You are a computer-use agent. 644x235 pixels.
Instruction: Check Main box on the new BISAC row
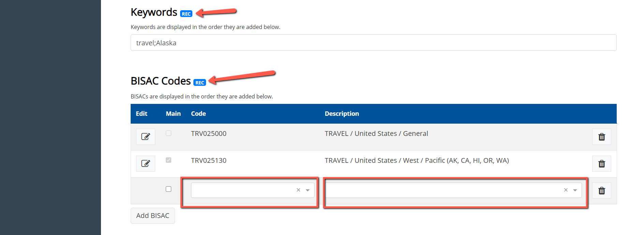(x=169, y=189)
